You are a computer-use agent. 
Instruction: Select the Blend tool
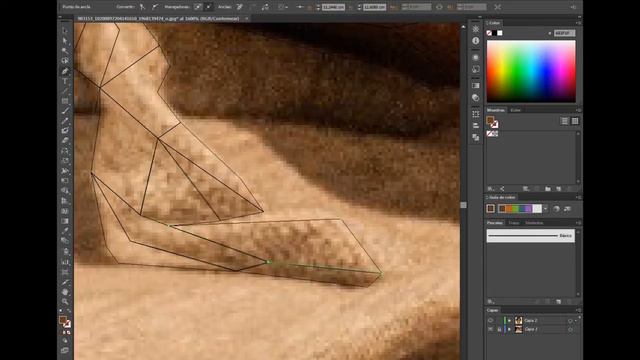[x=65, y=241]
